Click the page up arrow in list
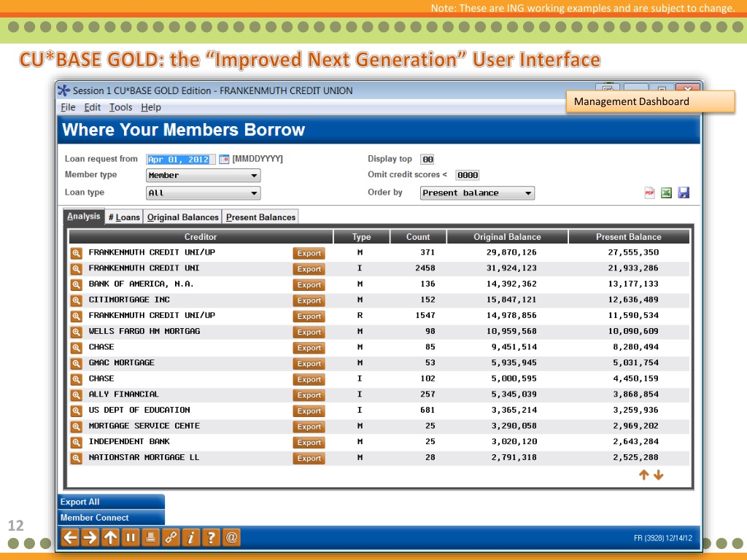The image size is (747, 560). [x=643, y=475]
